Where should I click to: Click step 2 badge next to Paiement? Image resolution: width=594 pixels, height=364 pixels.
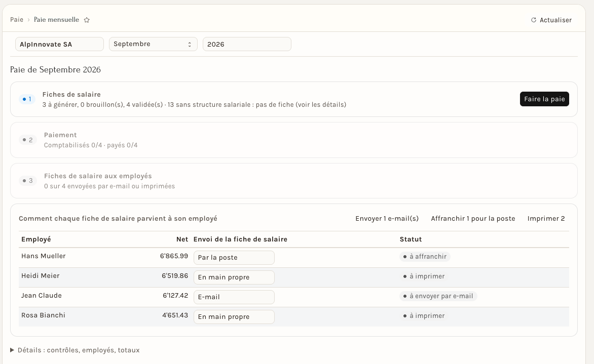[x=28, y=140]
